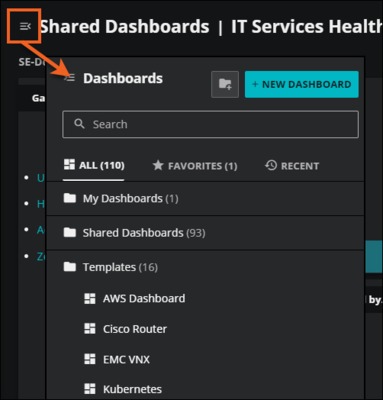The height and width of the screenshot is (400, 383).
Task: Click the new folder icon button
Action: [225, 84]
